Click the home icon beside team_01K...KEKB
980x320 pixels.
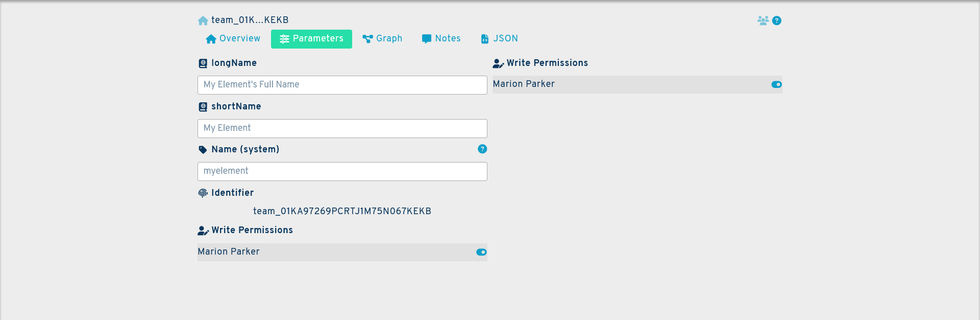click(203, 20)
